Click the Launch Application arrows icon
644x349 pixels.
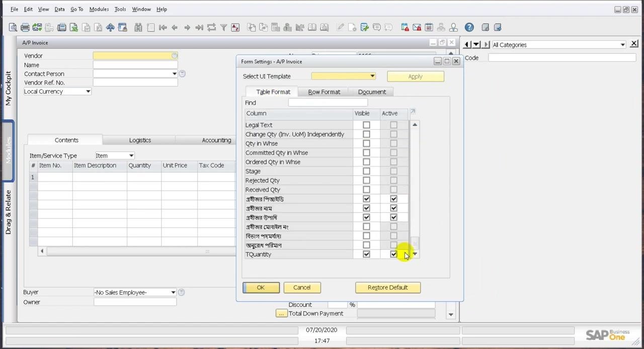click(x=110, y=27)
